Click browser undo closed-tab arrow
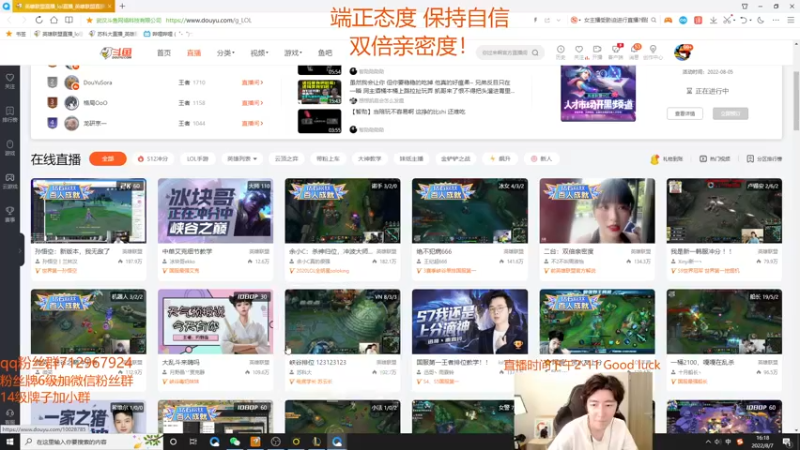Screen dimensions: 800x450 pos(744,20)
